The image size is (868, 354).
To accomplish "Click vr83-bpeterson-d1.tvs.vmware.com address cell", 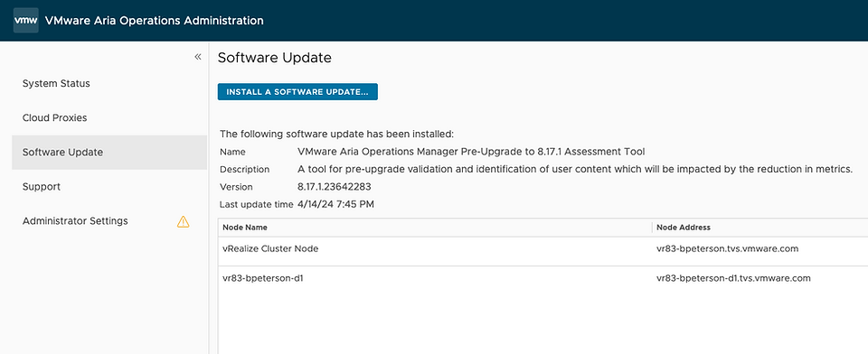I will pyautogui.click(x=733, y=278).
